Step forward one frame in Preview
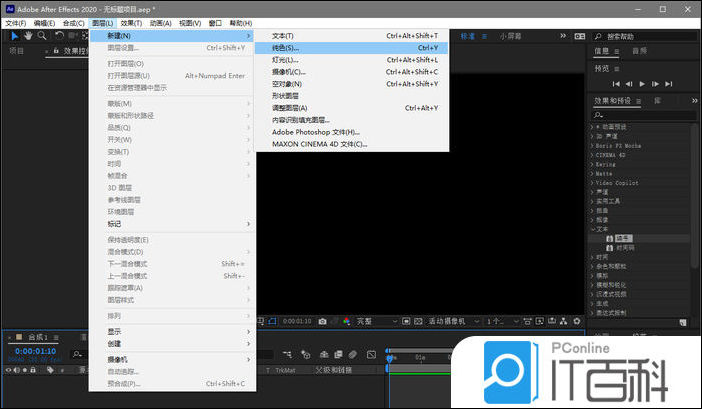Image resolution: width=702 pixels, height=409 pixels. pyautogui.click(x=655, y=84)
